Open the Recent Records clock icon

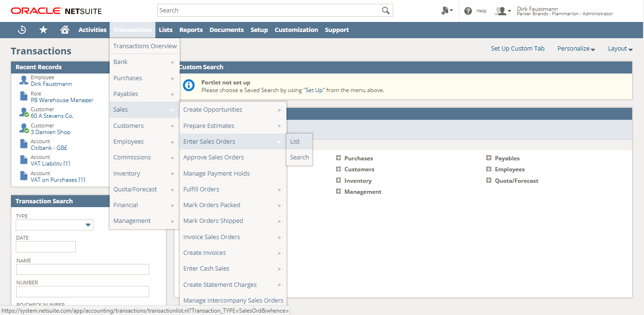coord(22,30)
